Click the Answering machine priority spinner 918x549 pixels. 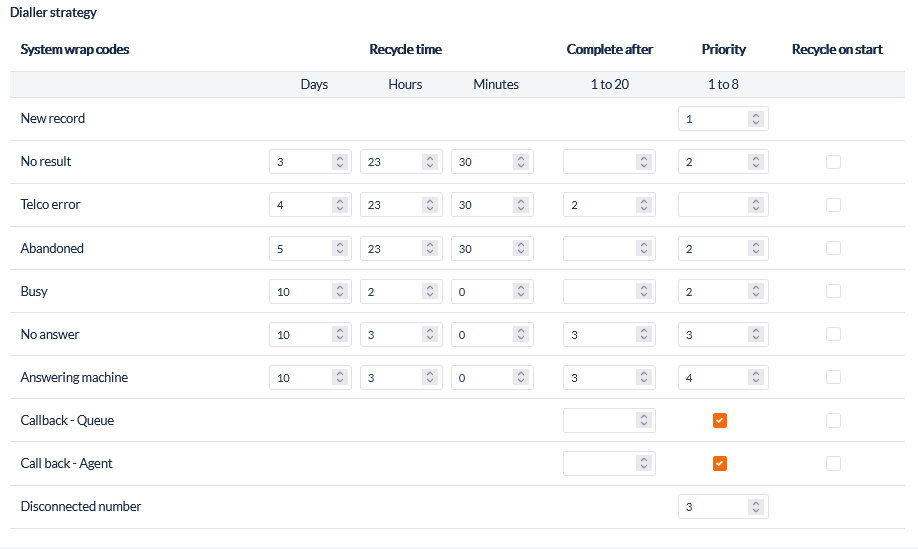(x=756, y=378)
